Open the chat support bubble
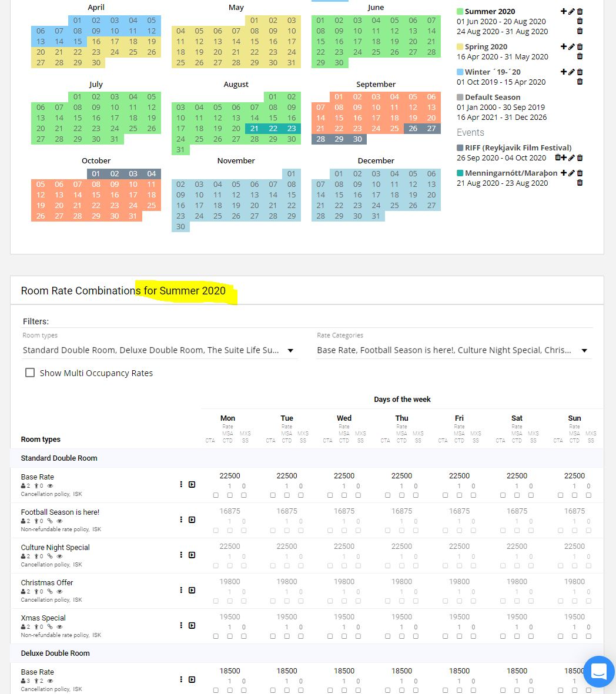Viewport: 616px width, 694px height. coord(599,672)
